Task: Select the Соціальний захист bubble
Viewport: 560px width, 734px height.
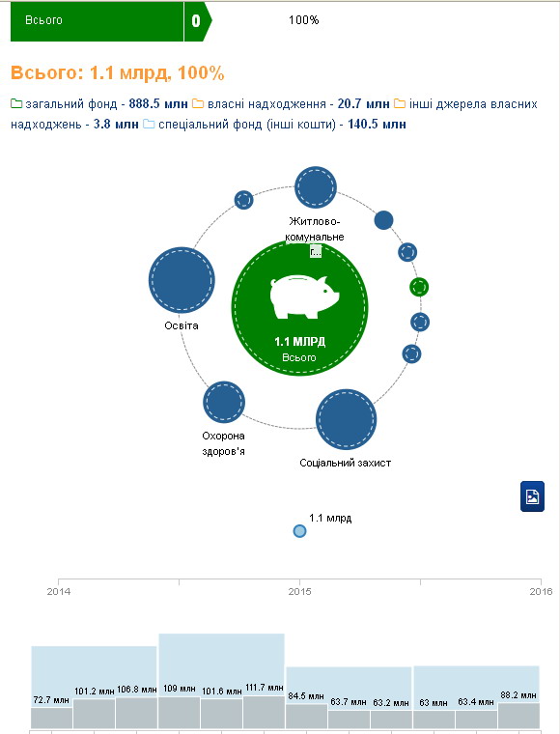Action: click(346, 419)
